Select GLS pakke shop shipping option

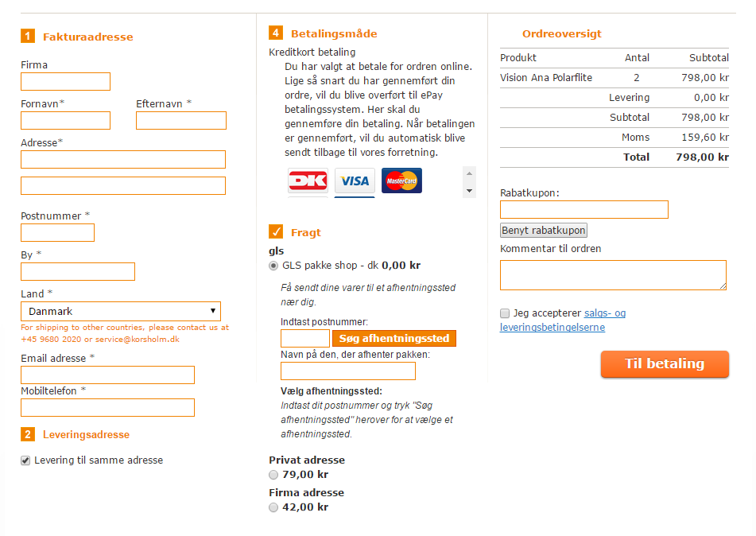pos(273,266)
